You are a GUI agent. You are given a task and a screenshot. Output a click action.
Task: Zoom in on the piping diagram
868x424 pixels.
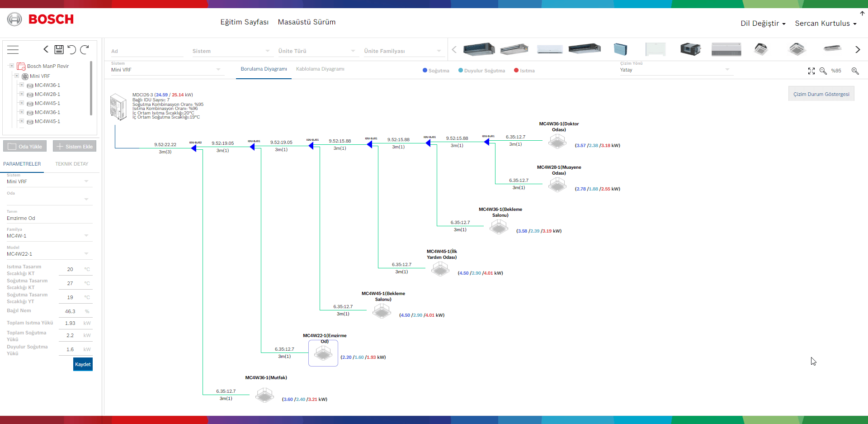pos(855,71)
